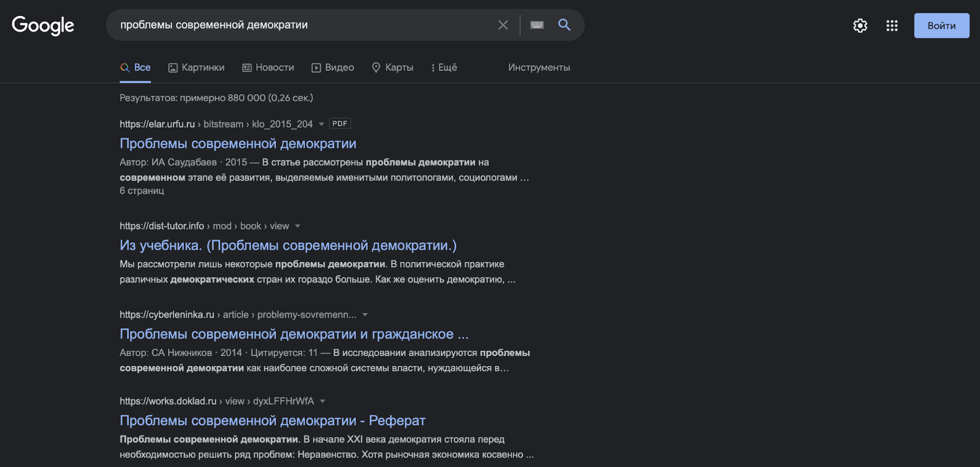Open the Инструменты search tools
This screenshot has width=980, height=467.
point(539,68)
